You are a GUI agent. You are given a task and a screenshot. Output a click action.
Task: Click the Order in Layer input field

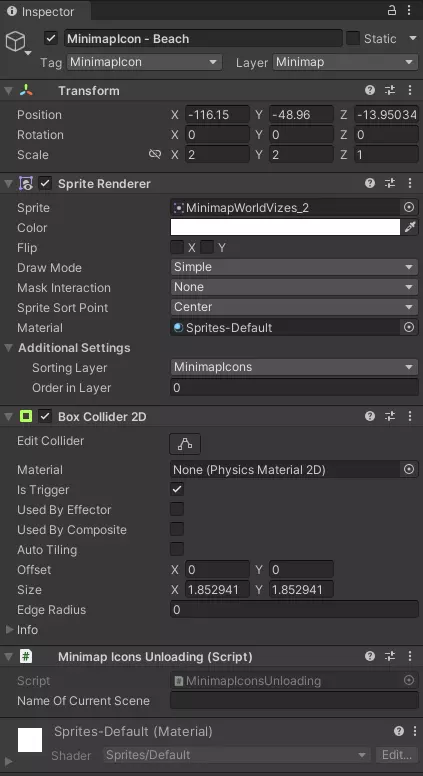point(294,388)
